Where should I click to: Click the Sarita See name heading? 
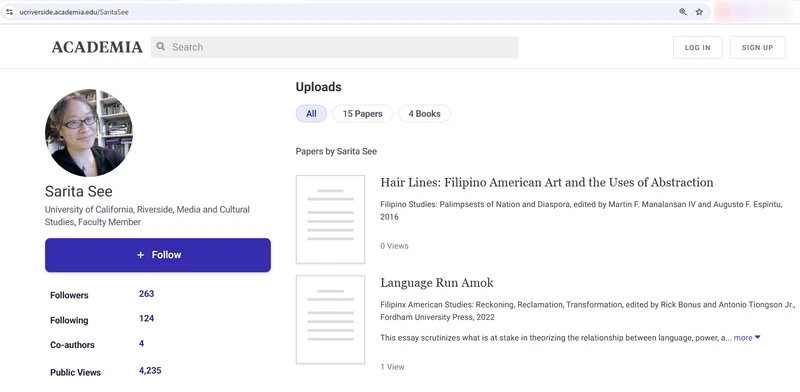(x=79, y=191)
